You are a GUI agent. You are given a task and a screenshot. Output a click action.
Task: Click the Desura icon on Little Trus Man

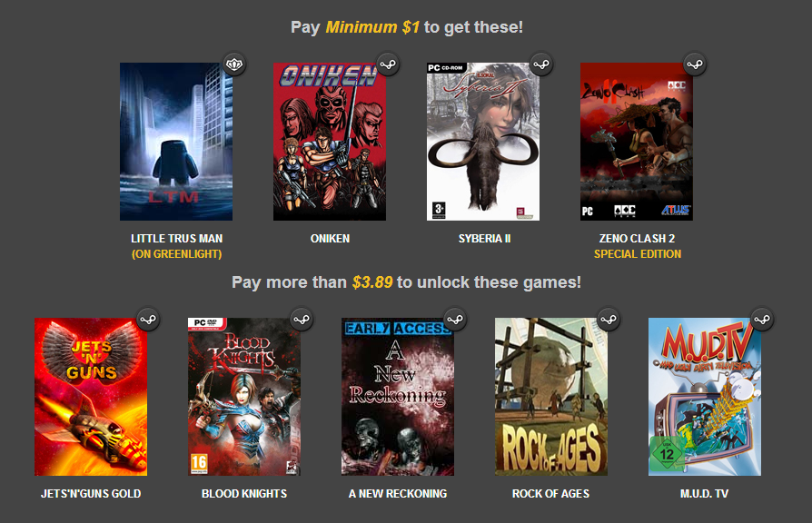(234, 64)
